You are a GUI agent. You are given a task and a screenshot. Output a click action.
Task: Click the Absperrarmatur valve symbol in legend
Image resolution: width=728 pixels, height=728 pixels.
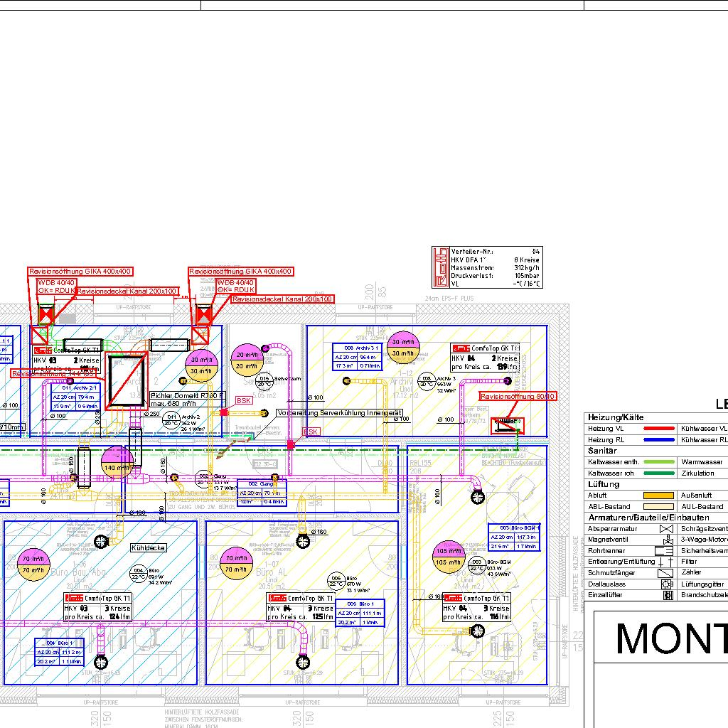coord(666,530)
